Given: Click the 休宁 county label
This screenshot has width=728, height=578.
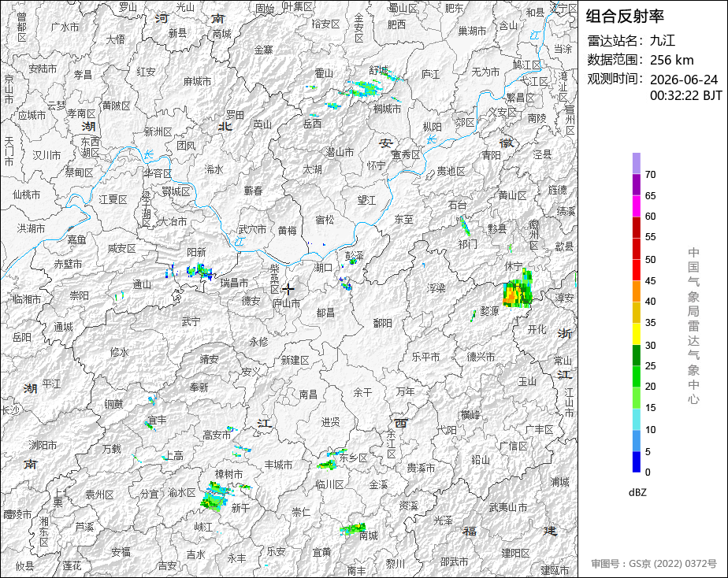Looking at the screenshot, I should click(x=513, y=266).
